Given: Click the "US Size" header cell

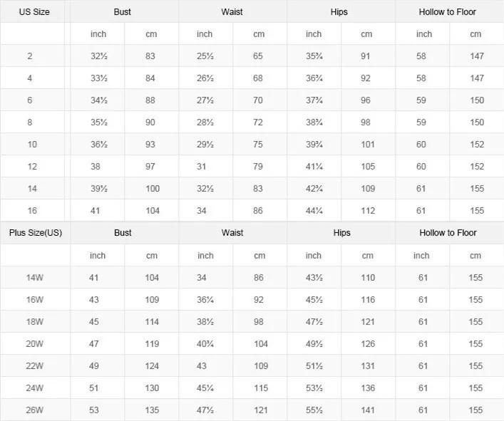Looking at the screenshot, I should (x=34, y=12).
